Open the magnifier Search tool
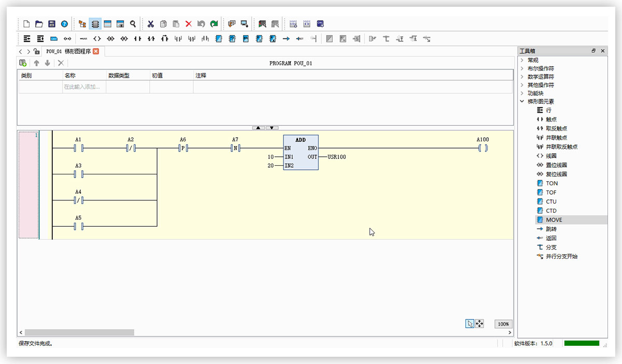 tap(133, 24)
